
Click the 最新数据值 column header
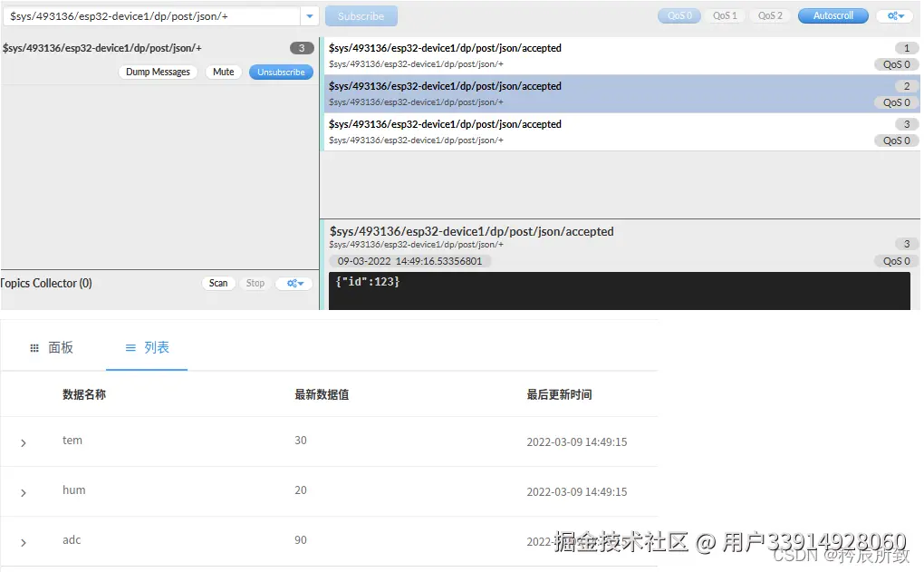point(322,394)
